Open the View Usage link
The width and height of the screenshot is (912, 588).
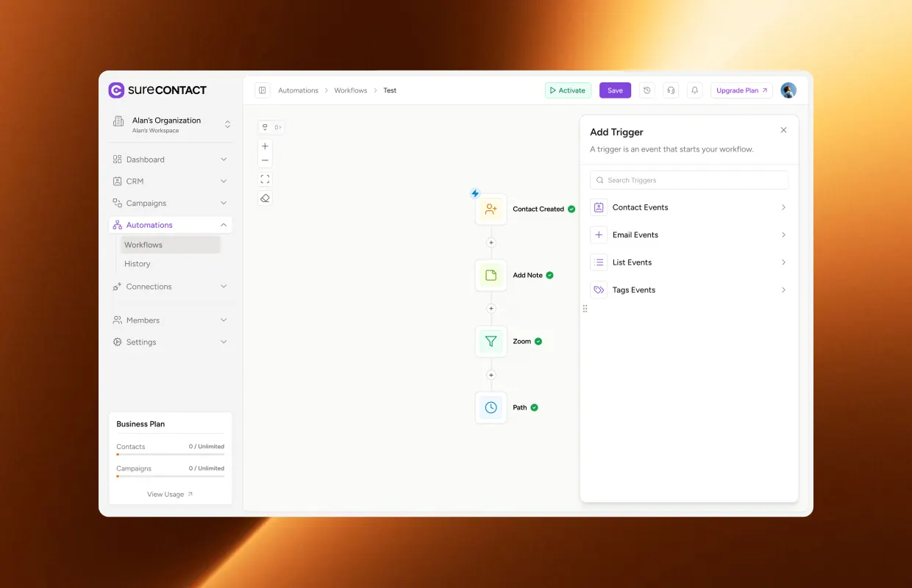click(170, 495)
